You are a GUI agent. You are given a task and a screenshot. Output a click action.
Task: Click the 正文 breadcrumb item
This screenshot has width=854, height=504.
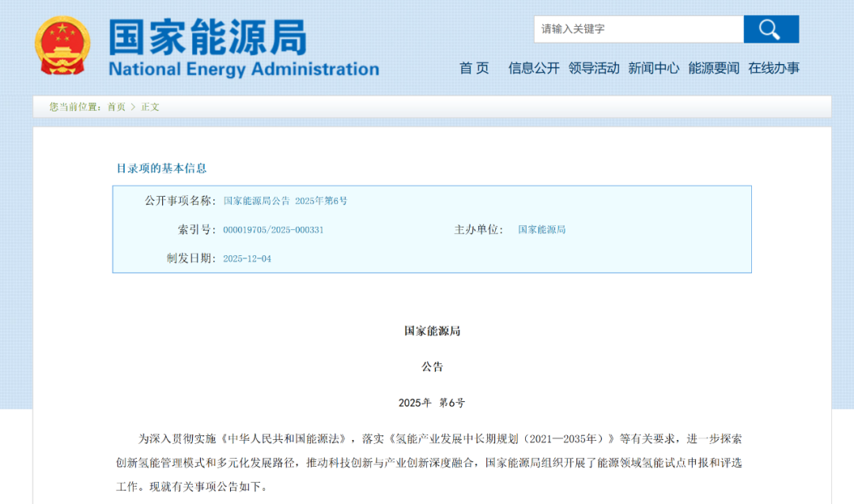150,107
